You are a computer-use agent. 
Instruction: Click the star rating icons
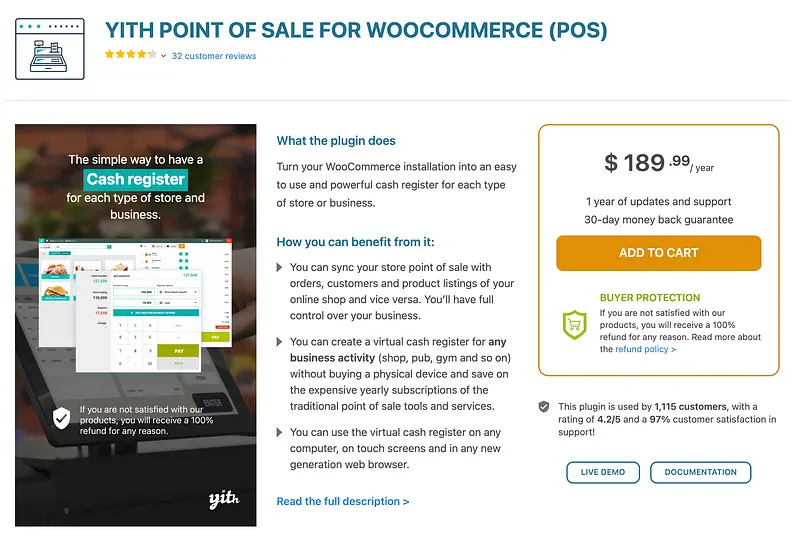131,56
